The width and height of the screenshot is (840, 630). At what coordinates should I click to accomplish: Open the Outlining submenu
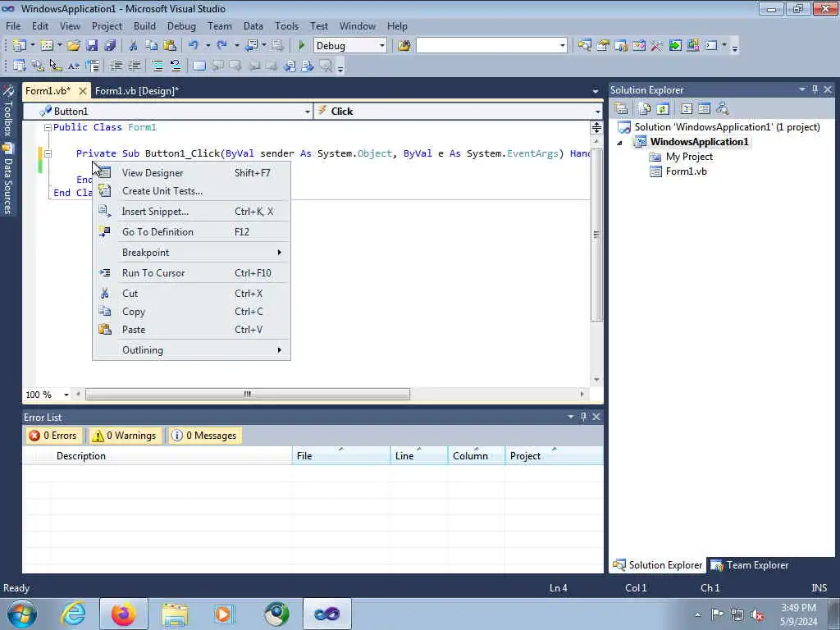[191, 349]
